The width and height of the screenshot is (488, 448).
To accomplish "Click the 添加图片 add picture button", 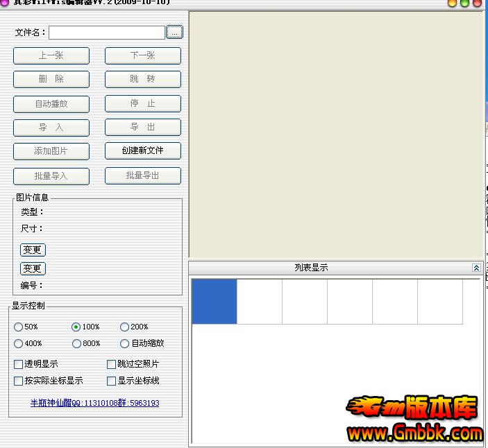I will point(51,151).
